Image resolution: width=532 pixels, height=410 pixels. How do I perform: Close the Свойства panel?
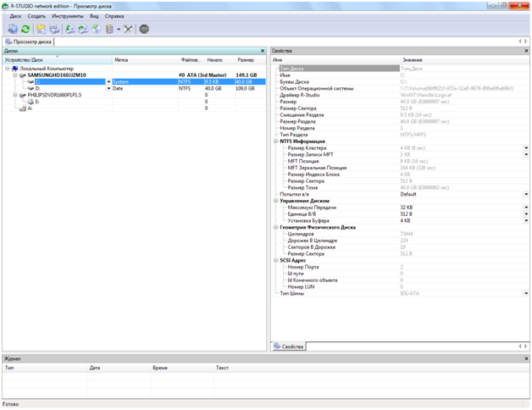click(x=527, y=51)
